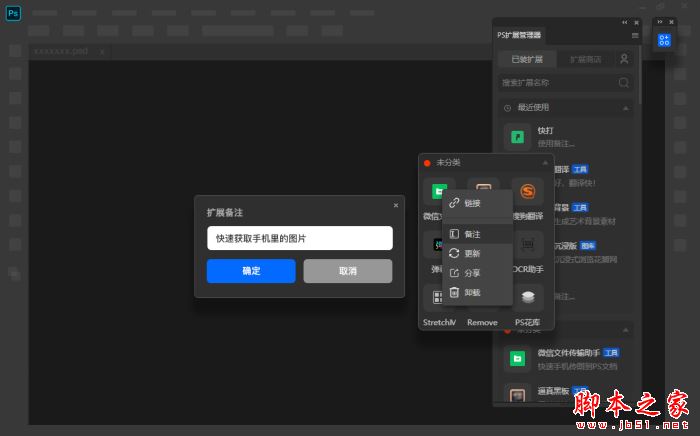Click the extension manager panel scrollbar

[640, 74]
